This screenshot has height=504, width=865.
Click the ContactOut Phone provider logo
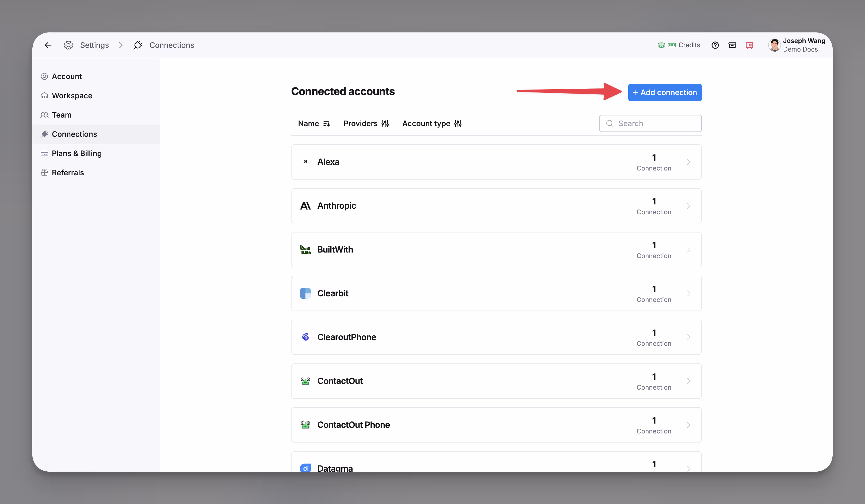305,425
